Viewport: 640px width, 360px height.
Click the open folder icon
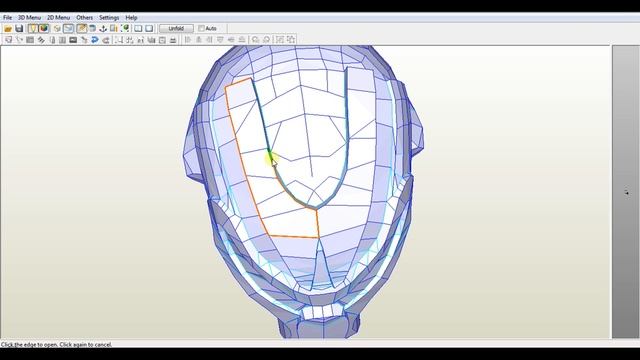[x=8, y=29]
